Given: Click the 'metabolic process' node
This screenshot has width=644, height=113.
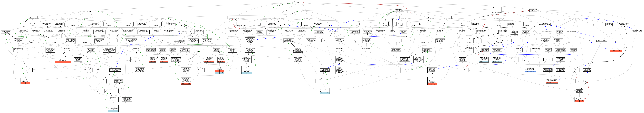Looking at the screenshot, I should pyautogui.click(x=90, y=10).
